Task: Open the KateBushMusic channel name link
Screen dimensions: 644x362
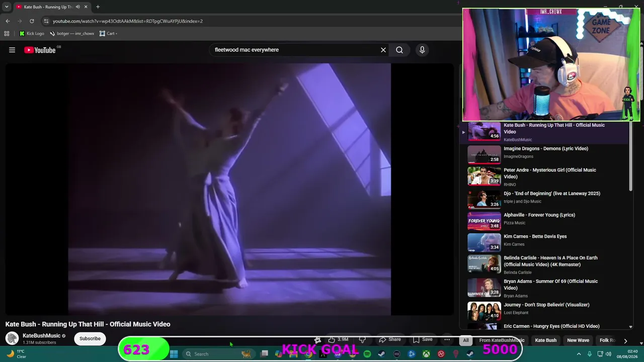Action: 41,335
